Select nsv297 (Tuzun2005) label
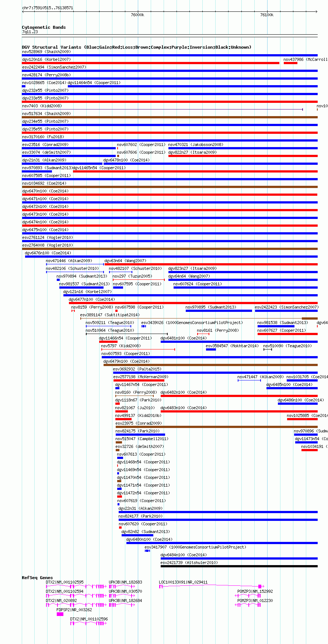328x644 pixels. (x=132, y=276)
